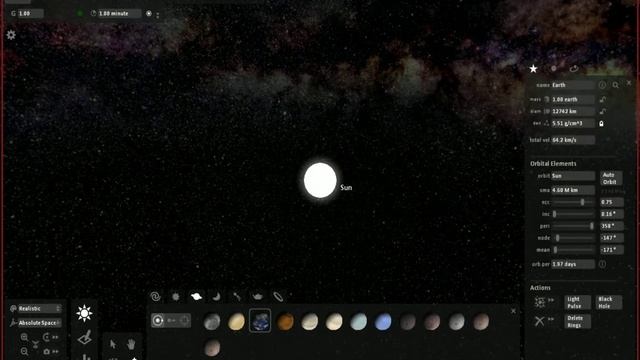
Task: Edit the mass field 1.00 earth
Action: (573, 100)
